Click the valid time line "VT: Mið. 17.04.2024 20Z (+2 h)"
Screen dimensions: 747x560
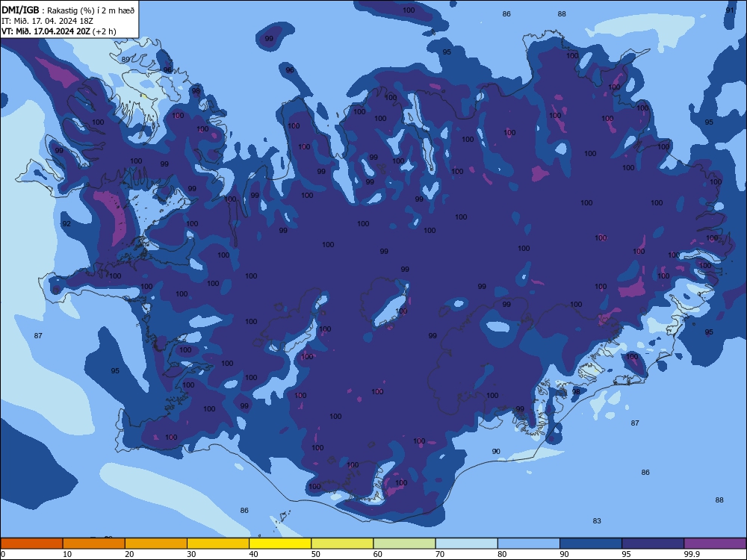coord(58,31)
